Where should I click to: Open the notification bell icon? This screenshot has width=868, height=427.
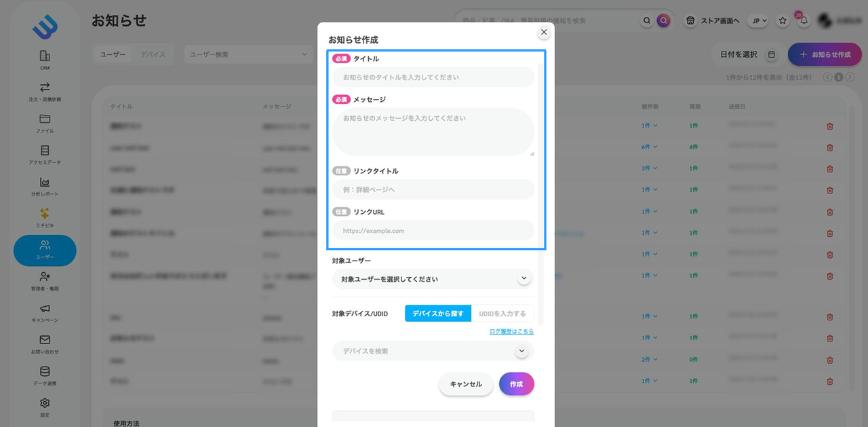[x=804, y=21]
